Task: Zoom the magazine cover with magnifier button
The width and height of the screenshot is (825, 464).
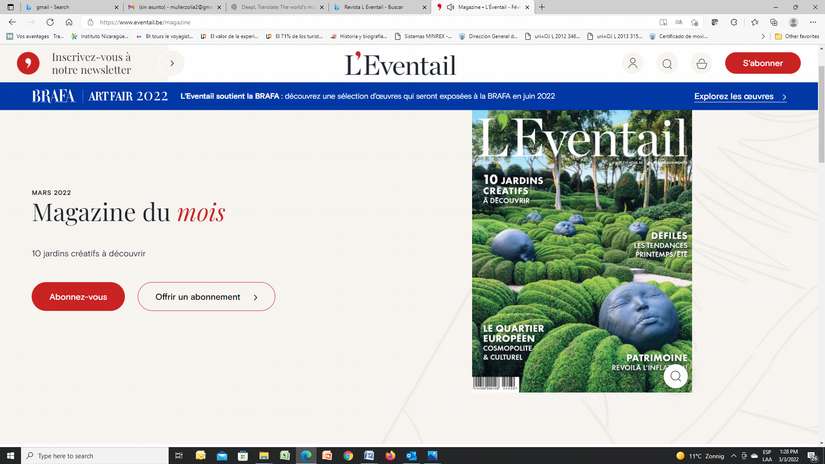Action: point(676,376)
